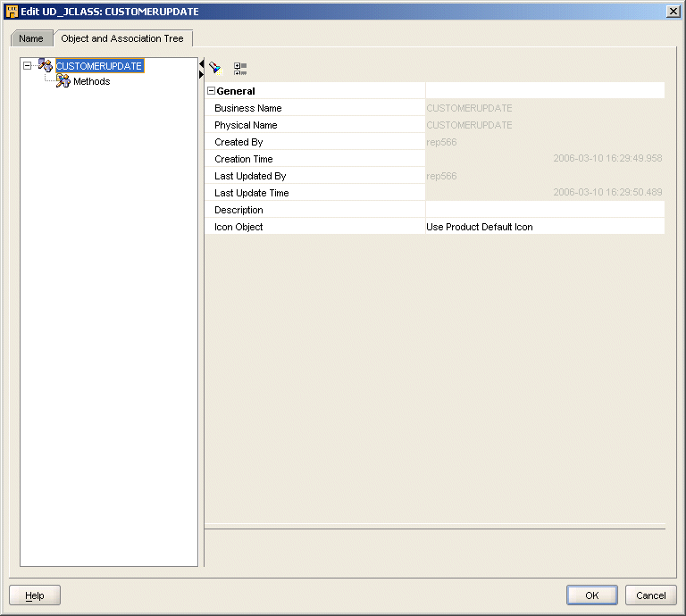Click the 'Description' property label
The height and width of the screenshot is (616, 686).
pyautogui.click(x=238, y=210)
